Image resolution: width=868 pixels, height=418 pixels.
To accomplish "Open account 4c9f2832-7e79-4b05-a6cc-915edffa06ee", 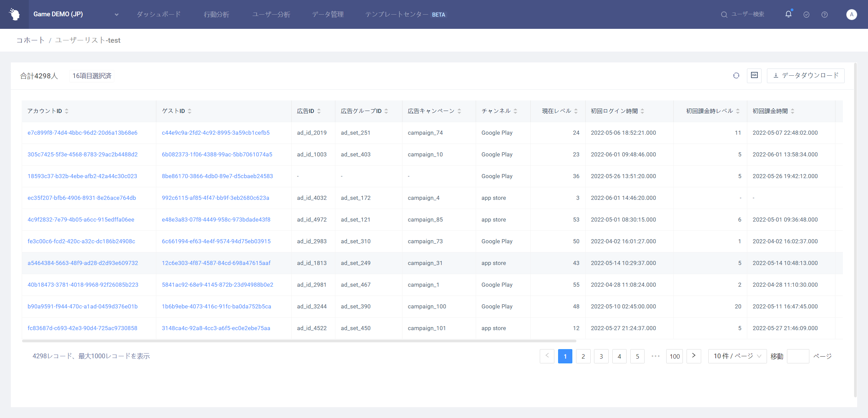I will tap(81, 220).
